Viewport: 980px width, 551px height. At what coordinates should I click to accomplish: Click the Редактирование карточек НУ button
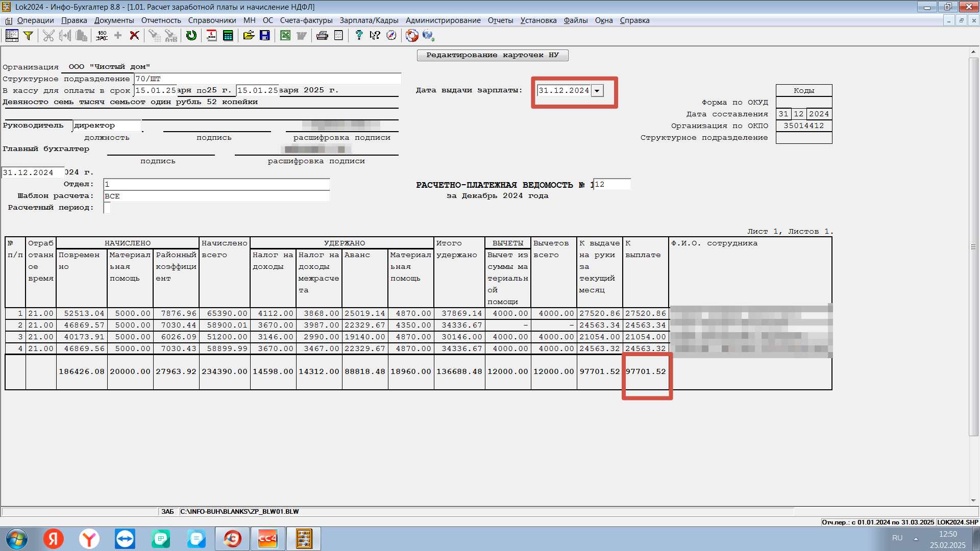(493, 55)
